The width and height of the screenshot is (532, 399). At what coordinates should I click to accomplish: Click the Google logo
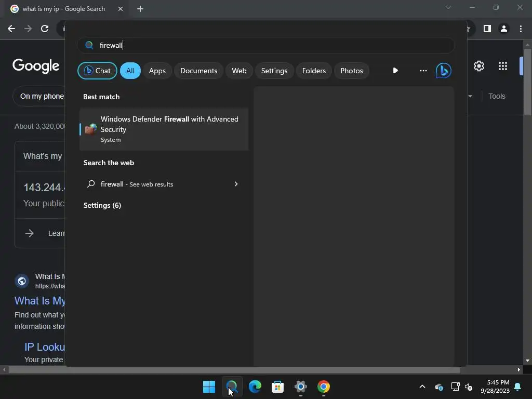36,66
